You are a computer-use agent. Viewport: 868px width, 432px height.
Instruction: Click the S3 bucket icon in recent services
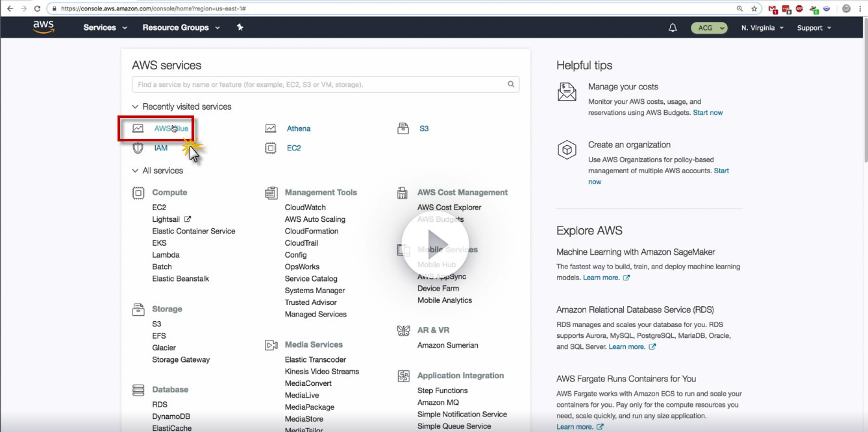(x=403, y=128)
